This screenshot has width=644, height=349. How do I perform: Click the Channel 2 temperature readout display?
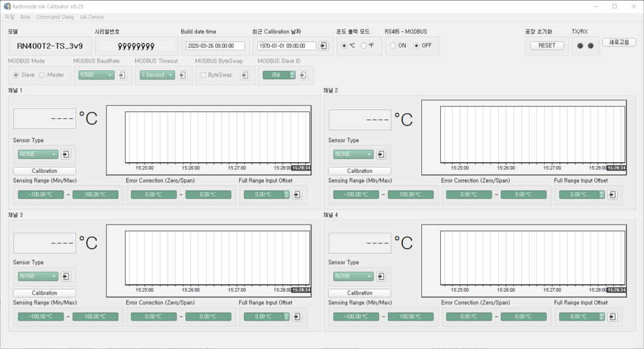(360, 119)
